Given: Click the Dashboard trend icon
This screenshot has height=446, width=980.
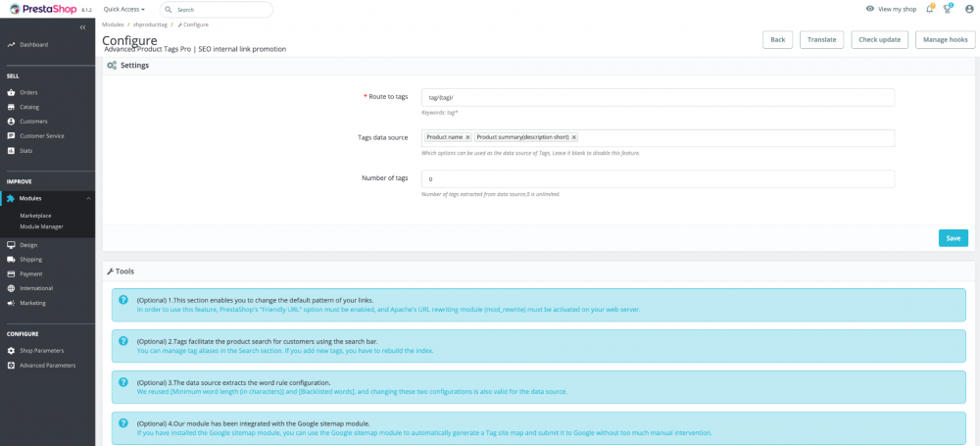Looking at the screenshot, I should click(11, 45).
